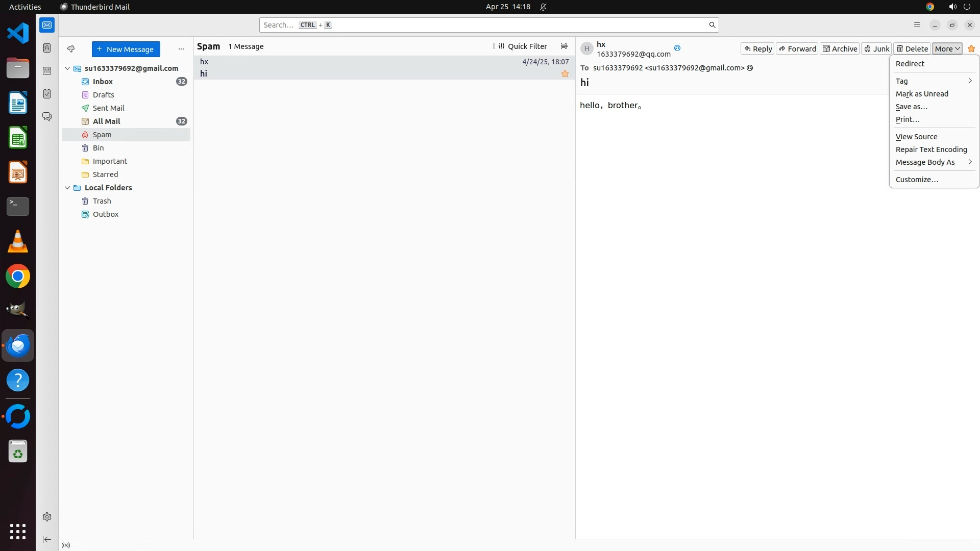Select Mark as Unread menu entry
This screenshot has width=980, height=551.
922,94
